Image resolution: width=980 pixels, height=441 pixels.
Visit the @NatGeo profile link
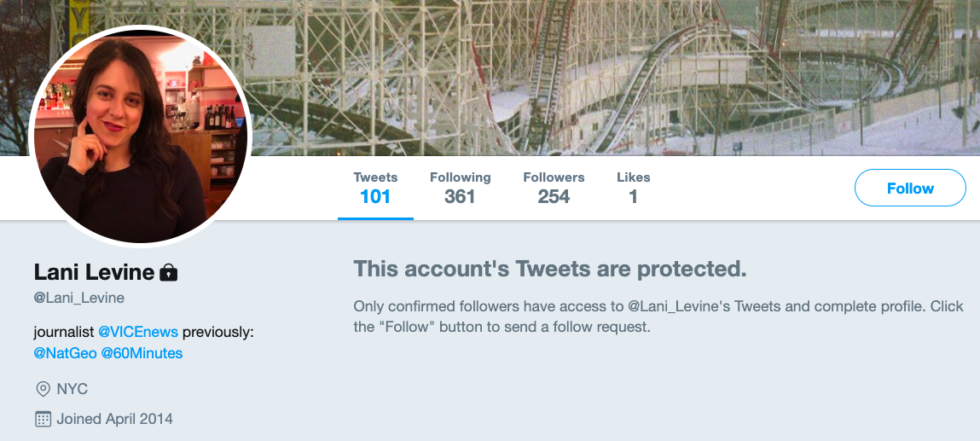66,352
